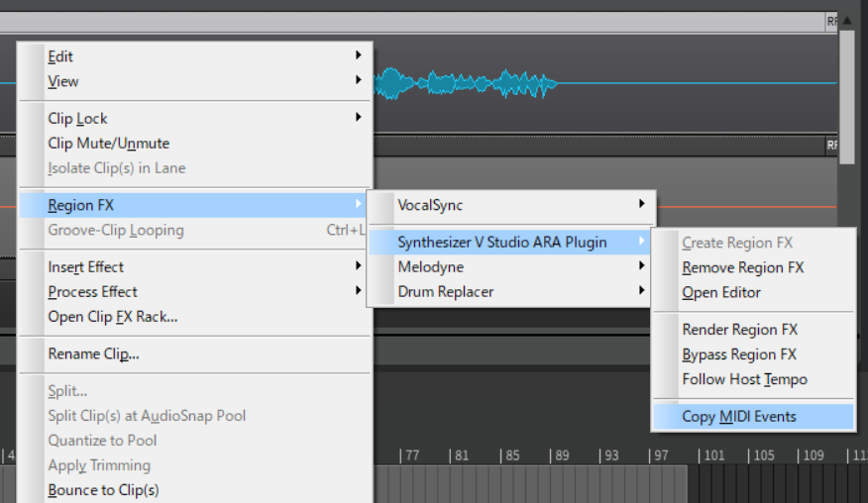
Task: Open the View submenu
Action: pyautogui.click(x=62, y=82)
